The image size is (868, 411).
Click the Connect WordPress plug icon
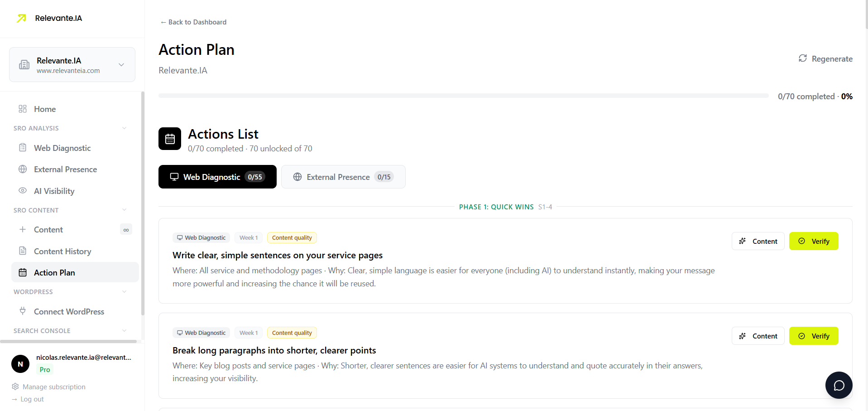click(23, 311)
